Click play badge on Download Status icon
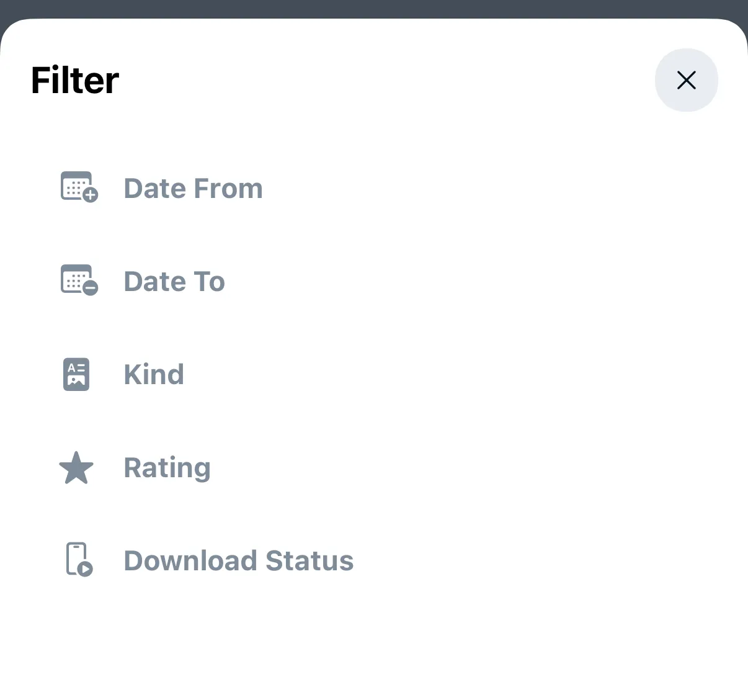Viewport: 748px width, 700px height. (86, 568)
